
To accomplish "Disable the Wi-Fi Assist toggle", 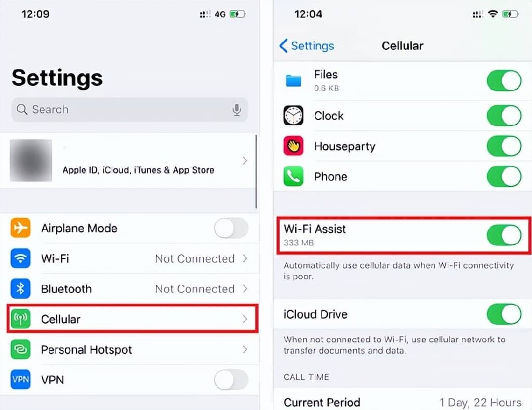I will click(504, 235).
